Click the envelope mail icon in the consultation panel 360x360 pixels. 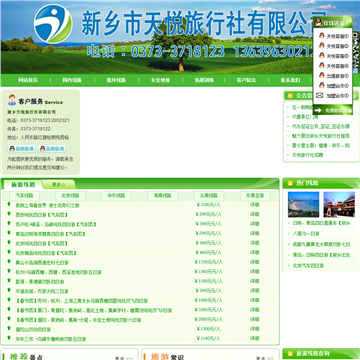pyautogui.click(x=320, y=95)
